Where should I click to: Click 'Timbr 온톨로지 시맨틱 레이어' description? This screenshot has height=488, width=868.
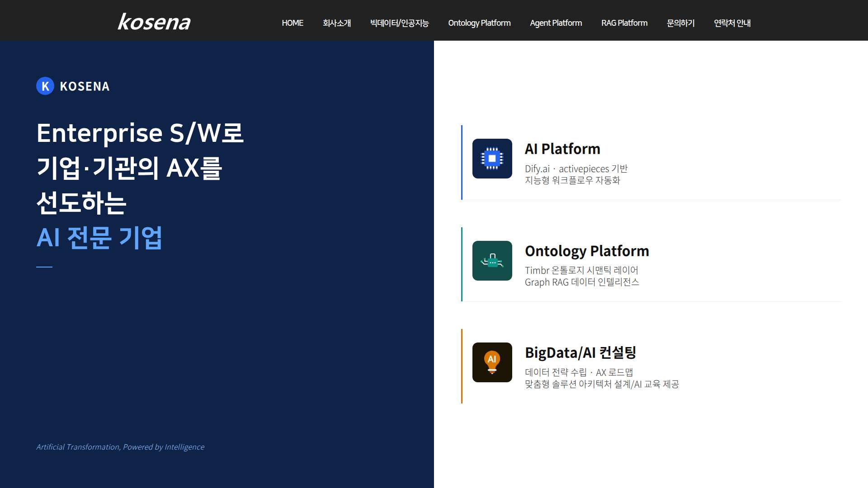[x=581, y=270]
